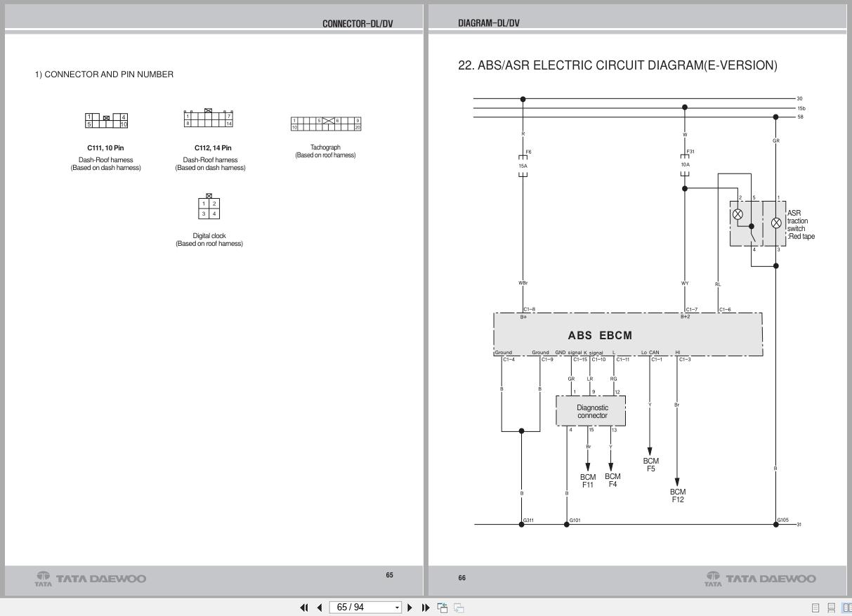The width and height of the screenshot is (852, 616).
Task: Switch to single page view mode
Action: 815,607
